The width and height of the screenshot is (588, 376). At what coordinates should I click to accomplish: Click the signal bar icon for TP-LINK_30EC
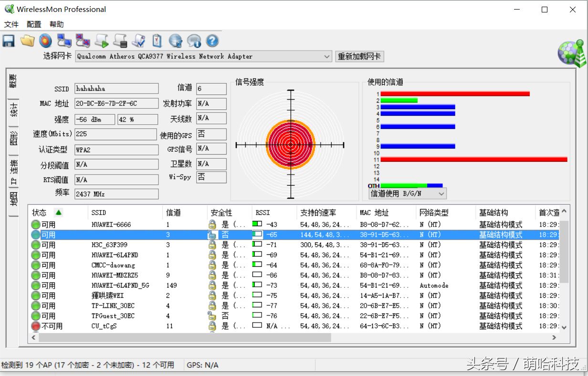(257, 305)
